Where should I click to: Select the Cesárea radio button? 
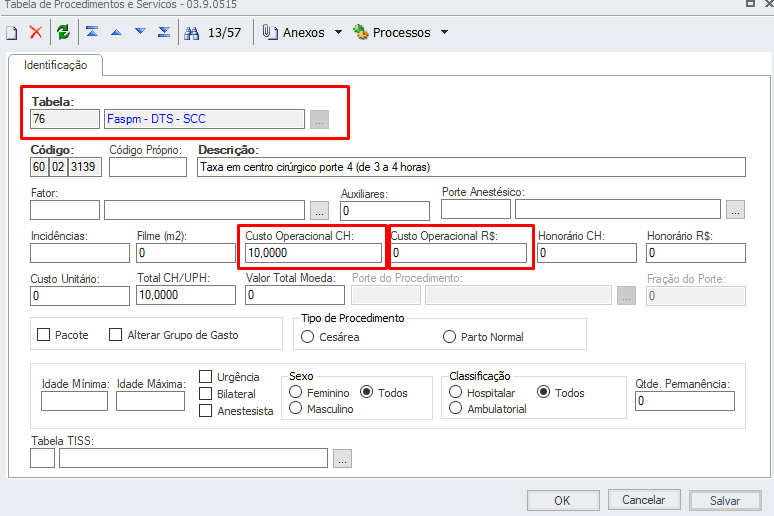(x=308, y=337)
